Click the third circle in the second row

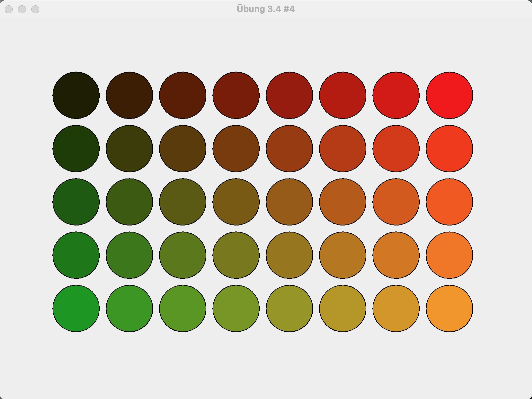coord(183,149)
